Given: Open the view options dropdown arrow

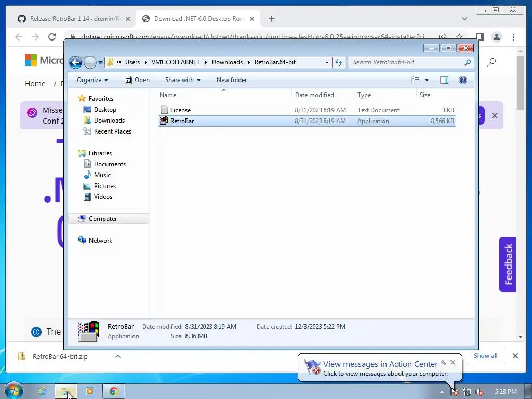Looking at the screenshot, I should [x=427, y=80].
